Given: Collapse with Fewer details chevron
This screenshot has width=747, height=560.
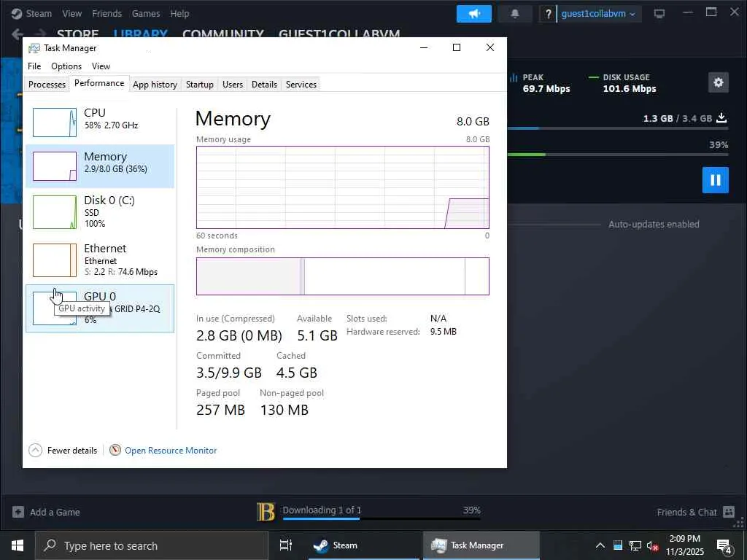Looking at the screenshot, I should (x=35, y=450).
